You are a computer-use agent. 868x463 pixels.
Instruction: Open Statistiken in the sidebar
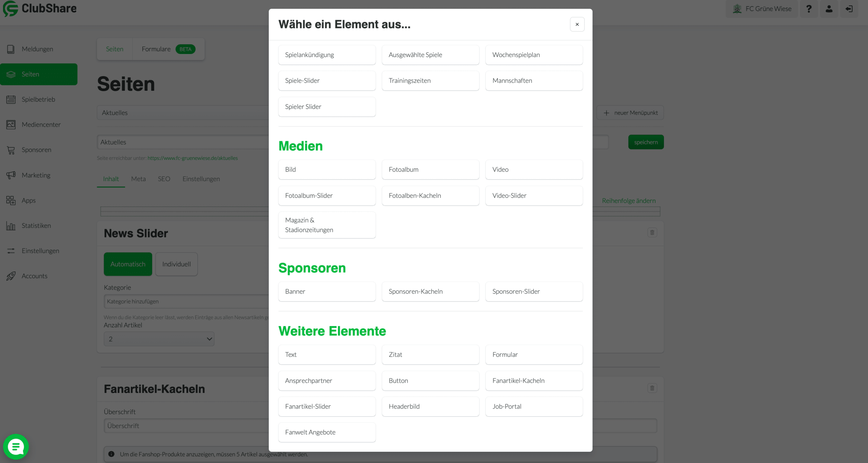39,226
